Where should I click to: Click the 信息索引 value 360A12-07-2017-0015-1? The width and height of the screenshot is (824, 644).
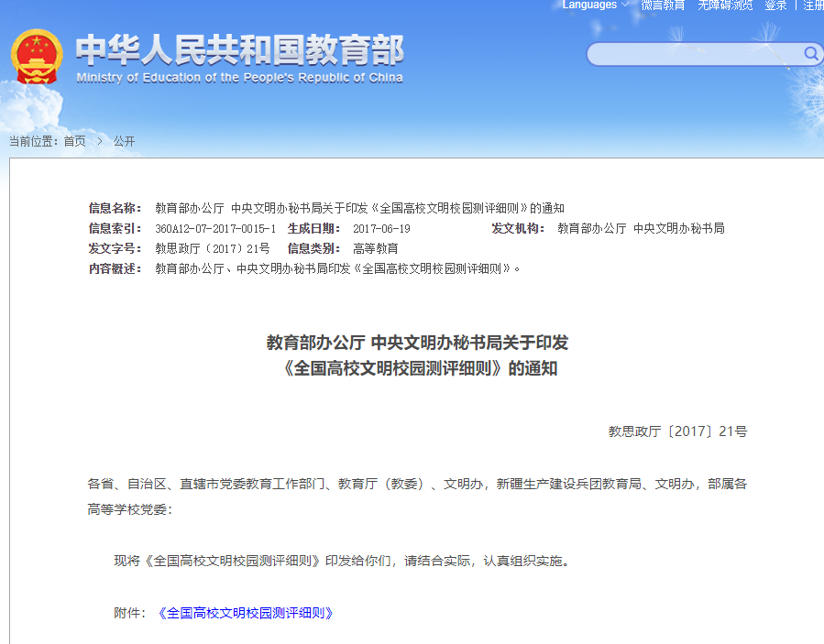pos(215,228)
